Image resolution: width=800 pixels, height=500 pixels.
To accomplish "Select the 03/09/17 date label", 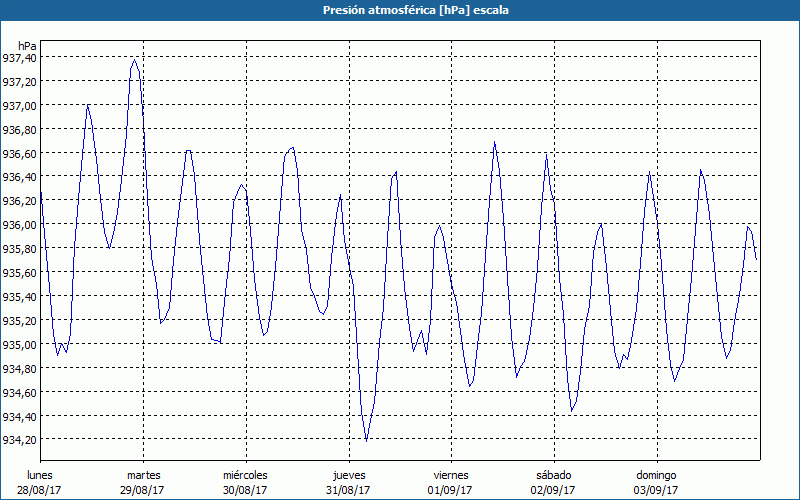I will coord(656,490).
